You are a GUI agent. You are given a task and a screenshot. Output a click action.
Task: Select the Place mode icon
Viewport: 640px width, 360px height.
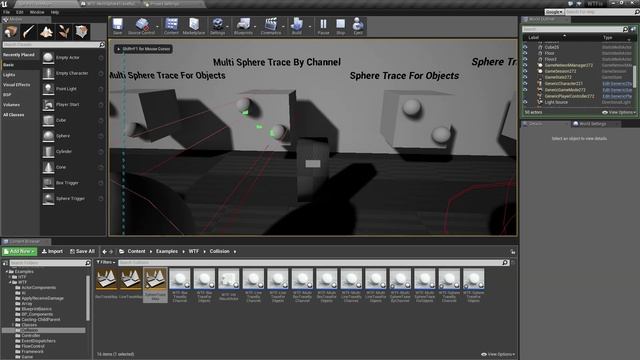[x=11, y=32]
